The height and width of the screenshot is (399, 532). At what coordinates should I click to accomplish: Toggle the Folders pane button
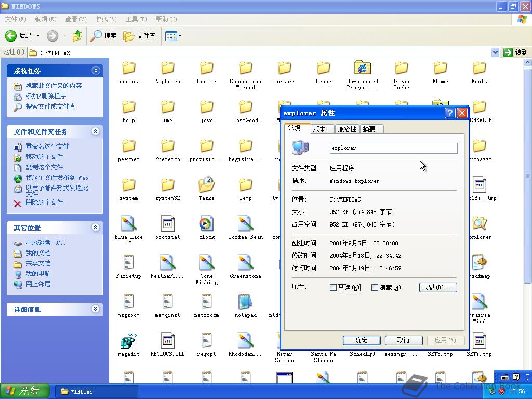[139, 36]
